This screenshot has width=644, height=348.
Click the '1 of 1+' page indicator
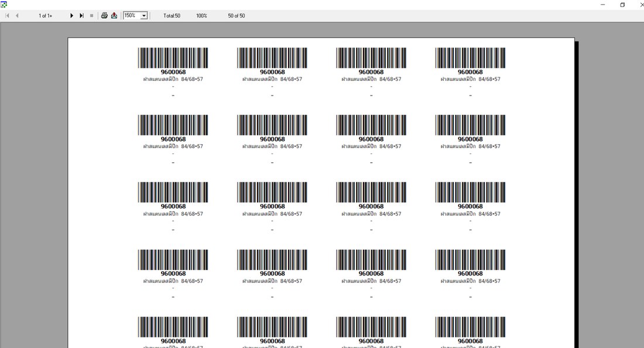[45, 16]
